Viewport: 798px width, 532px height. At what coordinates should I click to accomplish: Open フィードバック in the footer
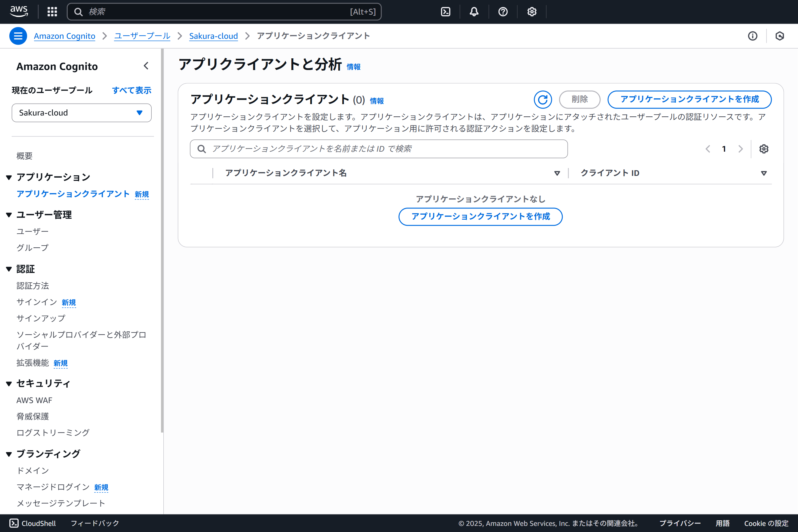pyautogui.click(x=95, y=523)
